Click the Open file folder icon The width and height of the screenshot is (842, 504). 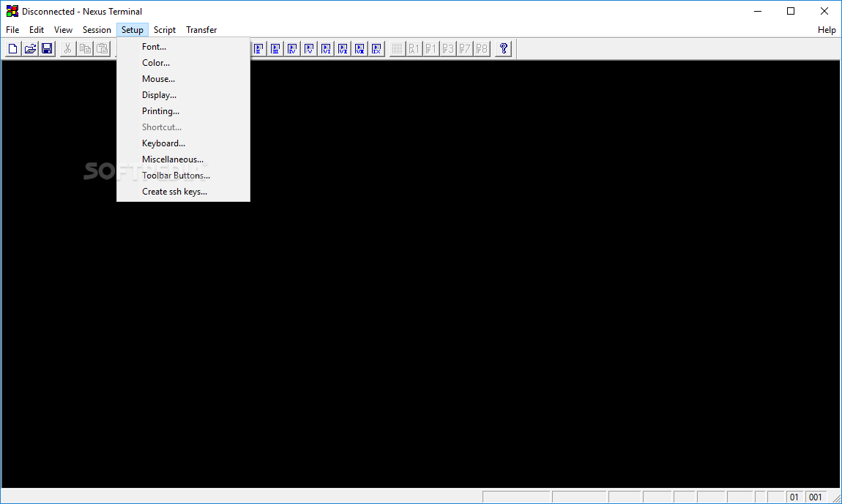pyautogui.click(x=30, y=49)
